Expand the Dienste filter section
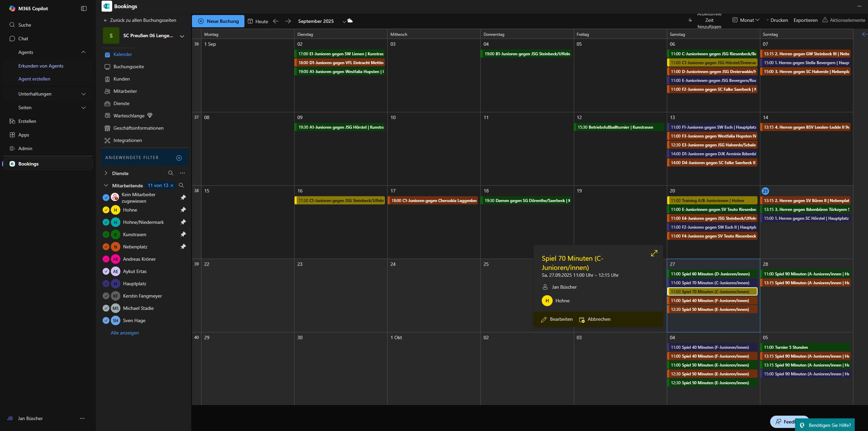The height and width of the screenshot is (431, 868). point(106,173)
